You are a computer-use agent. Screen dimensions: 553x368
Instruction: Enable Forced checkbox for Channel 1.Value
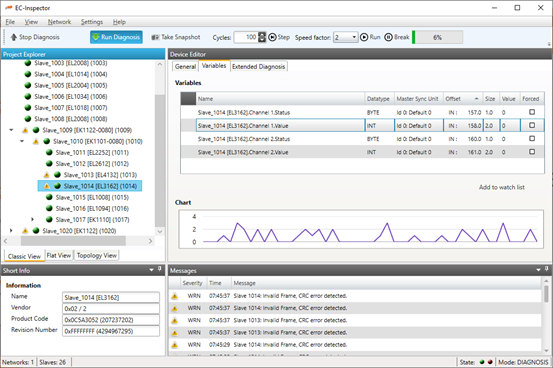(532, 125)
